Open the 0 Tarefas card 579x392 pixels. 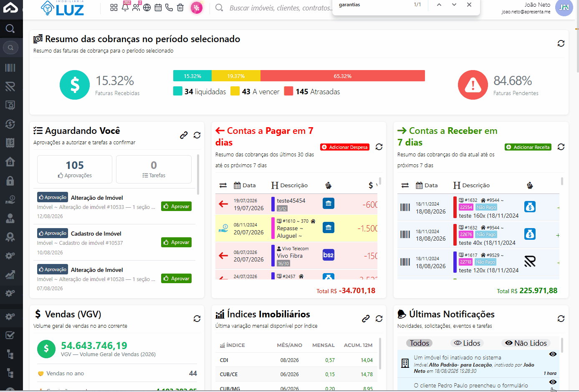point(154,169)
